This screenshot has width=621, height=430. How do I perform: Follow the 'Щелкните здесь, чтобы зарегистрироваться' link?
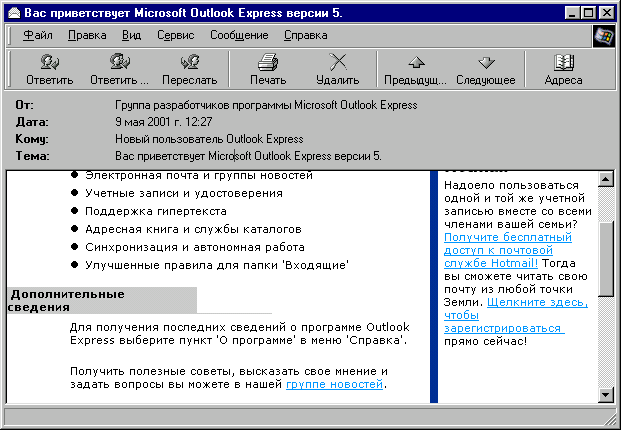pos(516,315)
